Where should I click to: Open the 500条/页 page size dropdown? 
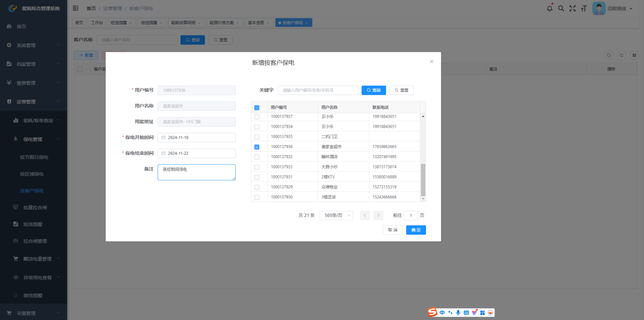[336, 215]
